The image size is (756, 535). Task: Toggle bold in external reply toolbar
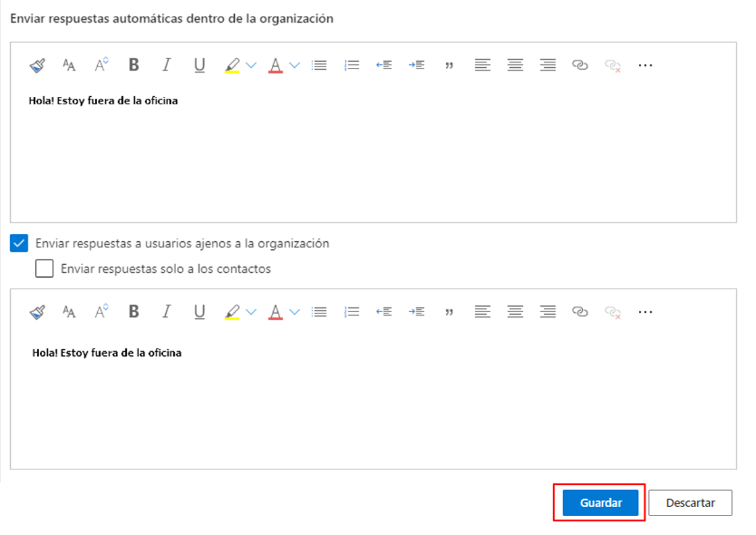(x=134, y=312)
